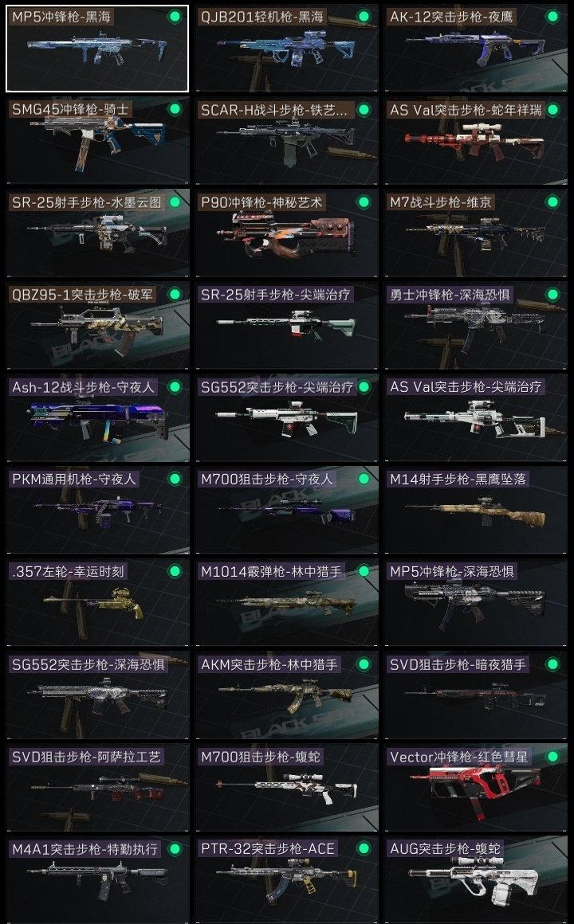Click the SVD狙击步枪-阿萨拉工艺 title label
Viewport: 574px width, 924px height.
pos(86,757)
